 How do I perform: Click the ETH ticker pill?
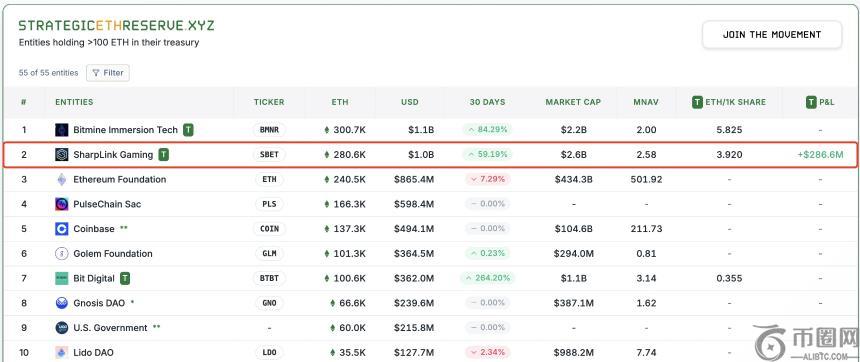(x=269, y=179)
